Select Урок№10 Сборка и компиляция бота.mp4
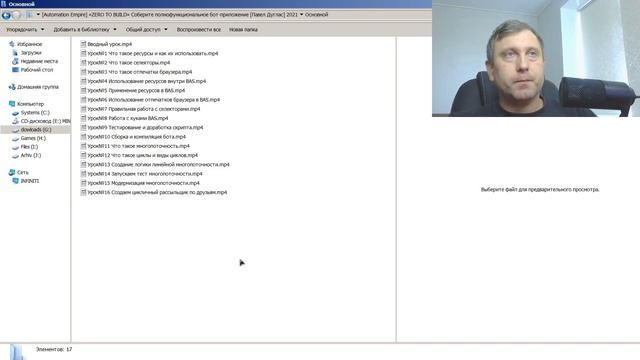640x360 pixels. [x=136, y=137]
